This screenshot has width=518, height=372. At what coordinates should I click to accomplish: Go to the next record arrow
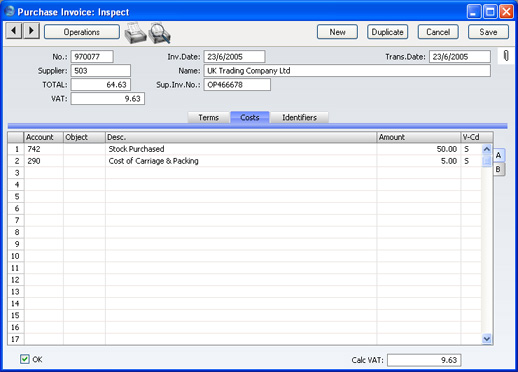[x=31, y=31]
